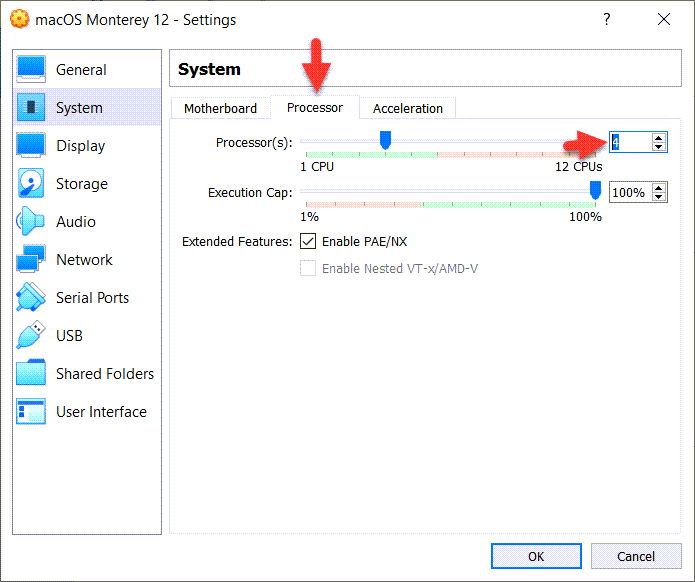Screen dimensions: 695x582
Task: Increase processor count with up arrow
Action: (658, 138)
